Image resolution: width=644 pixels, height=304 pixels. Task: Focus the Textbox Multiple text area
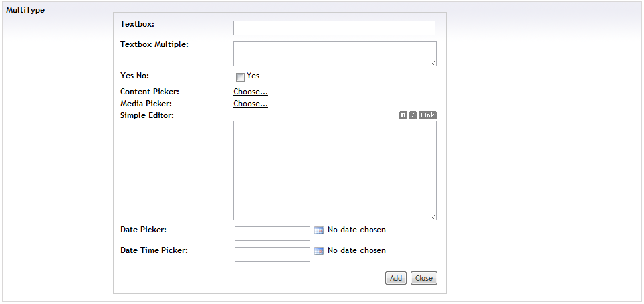335,54
